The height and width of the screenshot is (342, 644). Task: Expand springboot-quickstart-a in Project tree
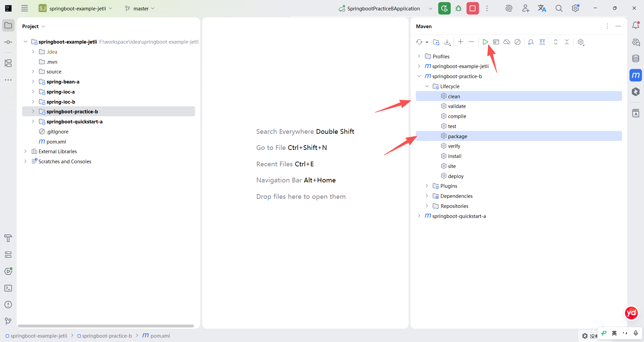(x=33, y=121)
